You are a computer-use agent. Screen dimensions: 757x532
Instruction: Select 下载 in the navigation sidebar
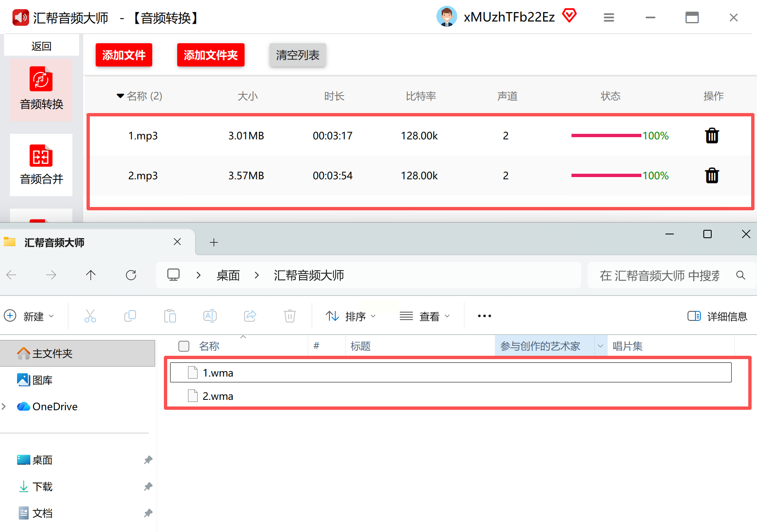42,487
